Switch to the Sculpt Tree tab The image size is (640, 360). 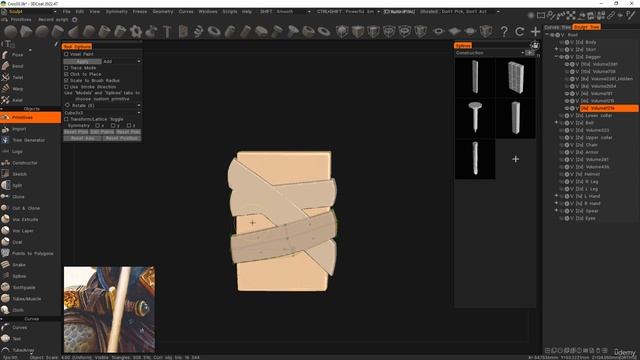pos(586,27)
